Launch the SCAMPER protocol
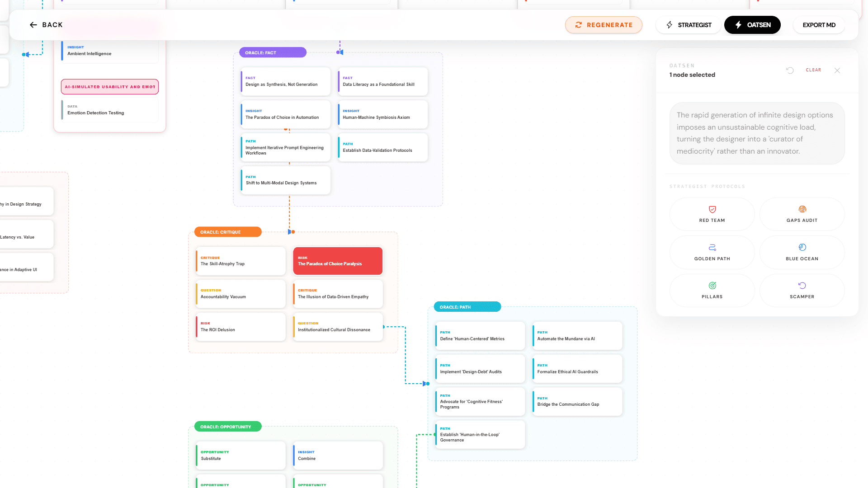This screenshot has height=488, width=868. click(802, 290)
